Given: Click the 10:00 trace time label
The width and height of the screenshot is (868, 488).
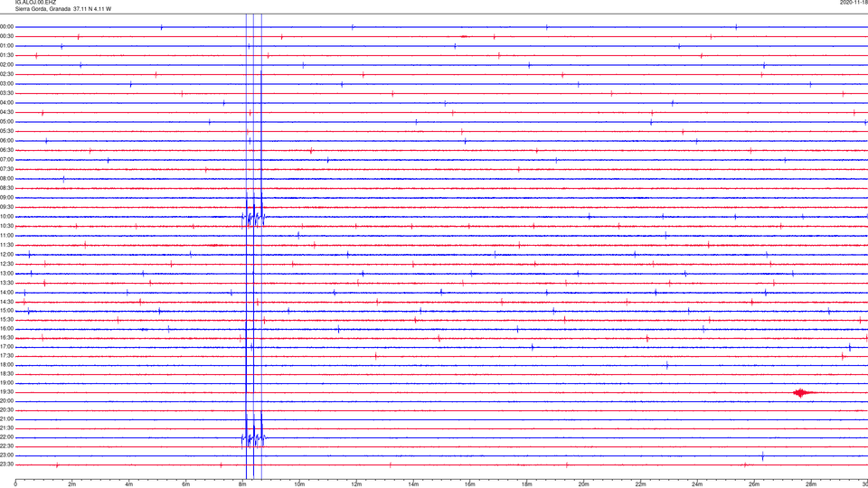Looking at the screenshot, I should pos(7,217).
